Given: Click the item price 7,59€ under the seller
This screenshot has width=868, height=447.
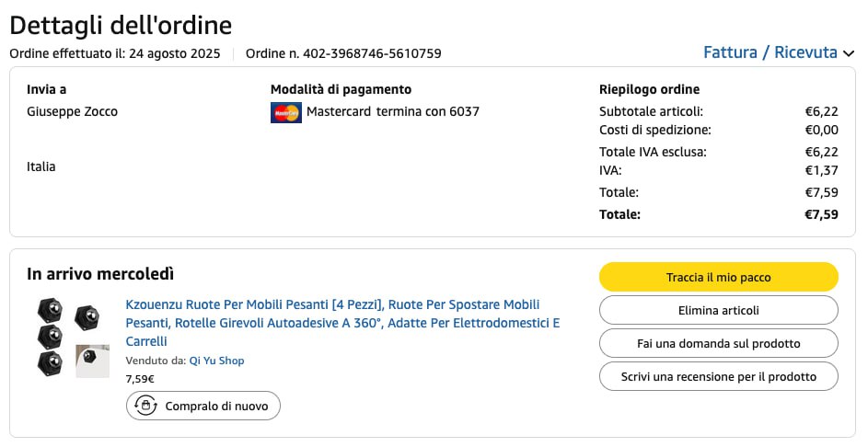Looking at the screenshot, I should [140, 378].
